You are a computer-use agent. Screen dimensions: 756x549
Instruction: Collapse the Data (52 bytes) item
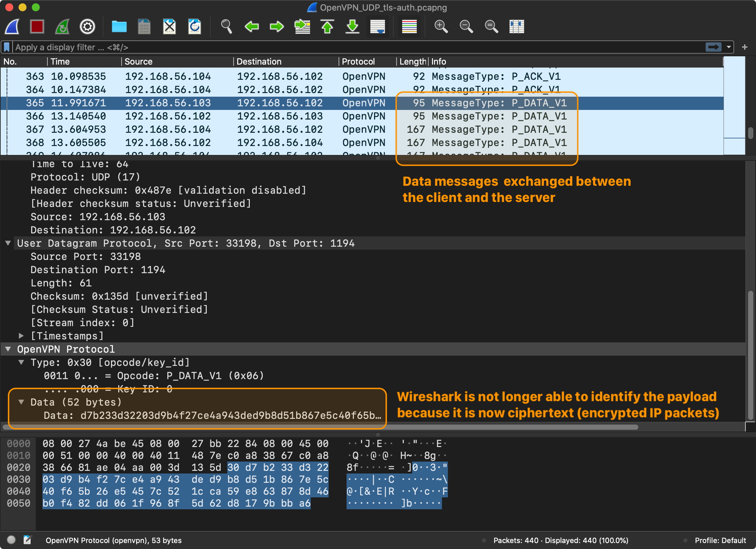pyautogui.click(x=21, y=402)
